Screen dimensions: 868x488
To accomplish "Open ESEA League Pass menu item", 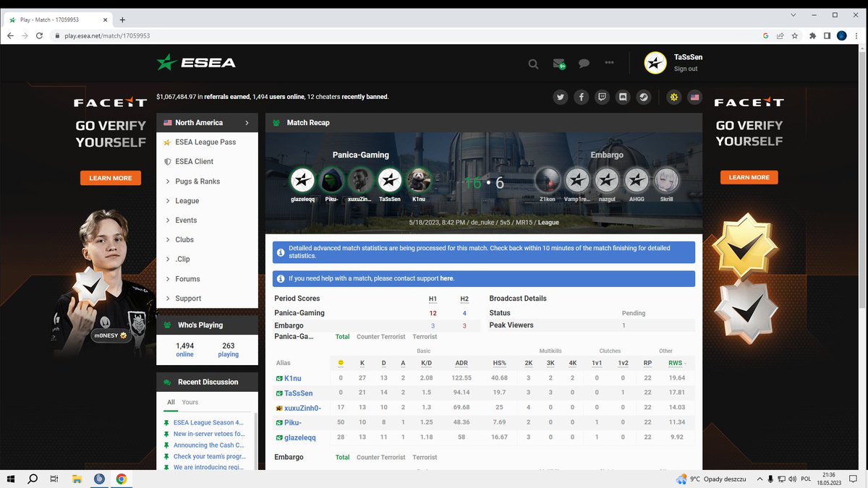I will pyautogui.click(x=207, y=142).
